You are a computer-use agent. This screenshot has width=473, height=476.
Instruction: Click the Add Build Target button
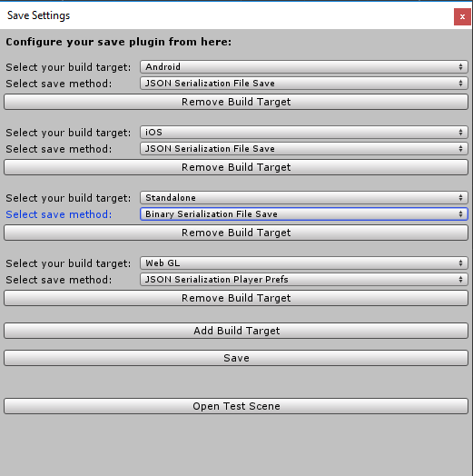click(x=236, y=331)
